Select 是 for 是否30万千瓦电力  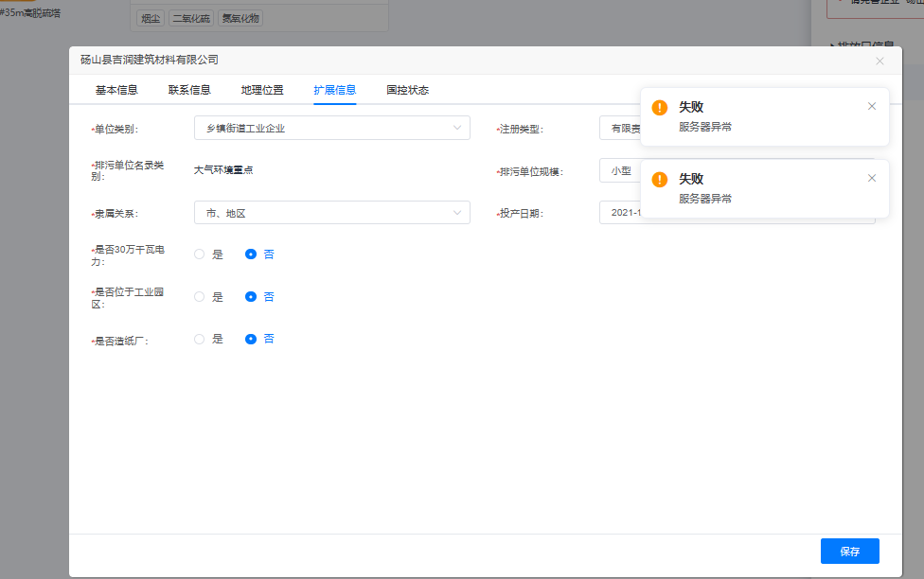(208, 254)
